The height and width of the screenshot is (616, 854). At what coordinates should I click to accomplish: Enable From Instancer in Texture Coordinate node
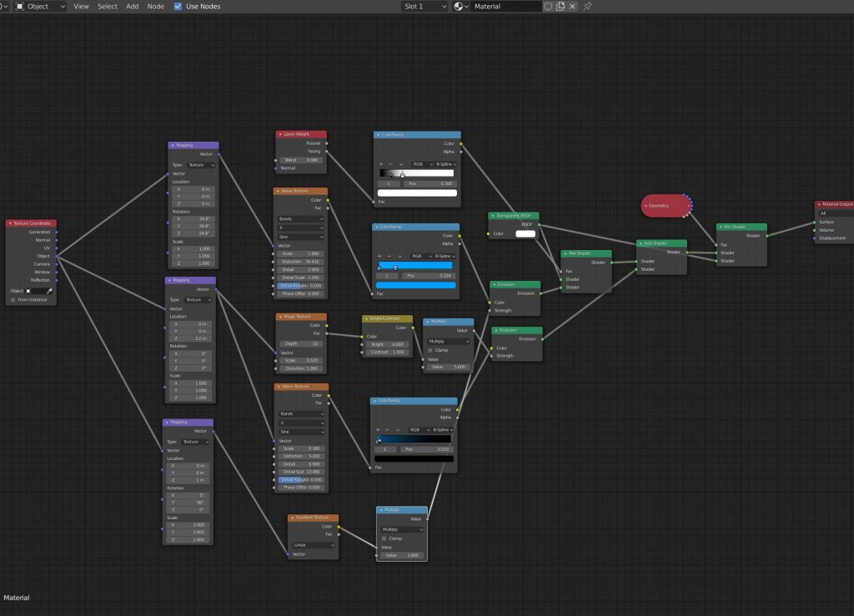pyautogui.click(x=13, y=299)
